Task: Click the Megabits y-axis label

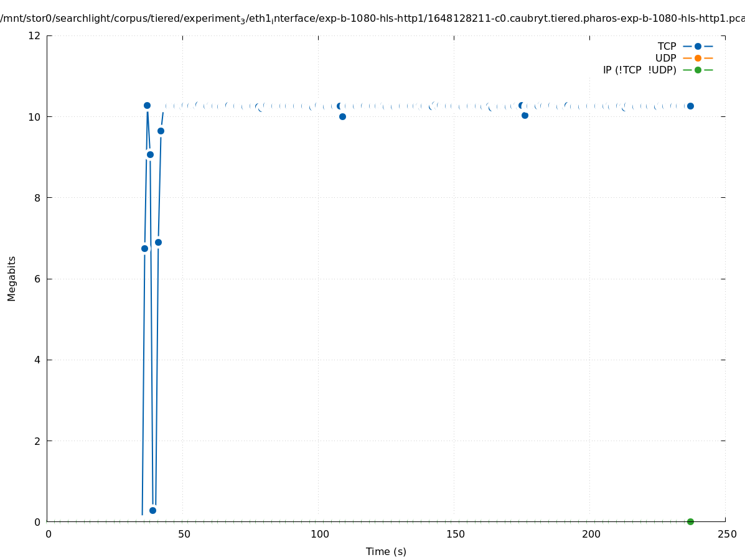Action: pyautogui.click(x=12, y=278)
